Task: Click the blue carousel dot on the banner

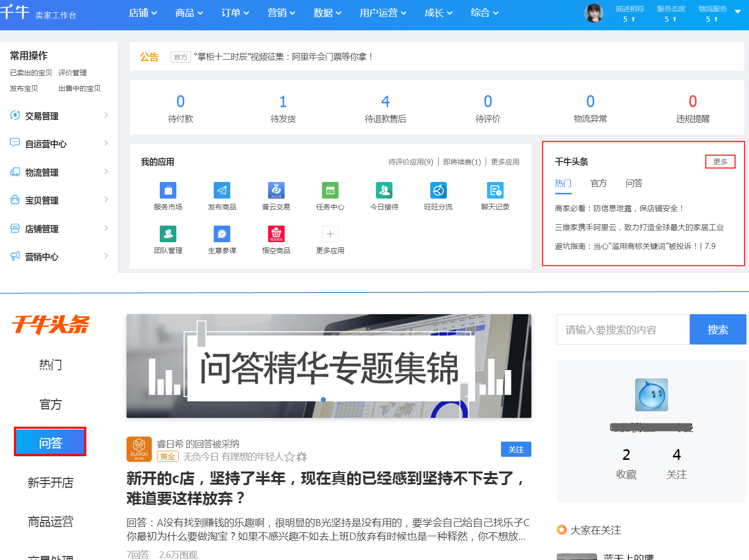Action: pyautogui.click(x=323, y=399)
